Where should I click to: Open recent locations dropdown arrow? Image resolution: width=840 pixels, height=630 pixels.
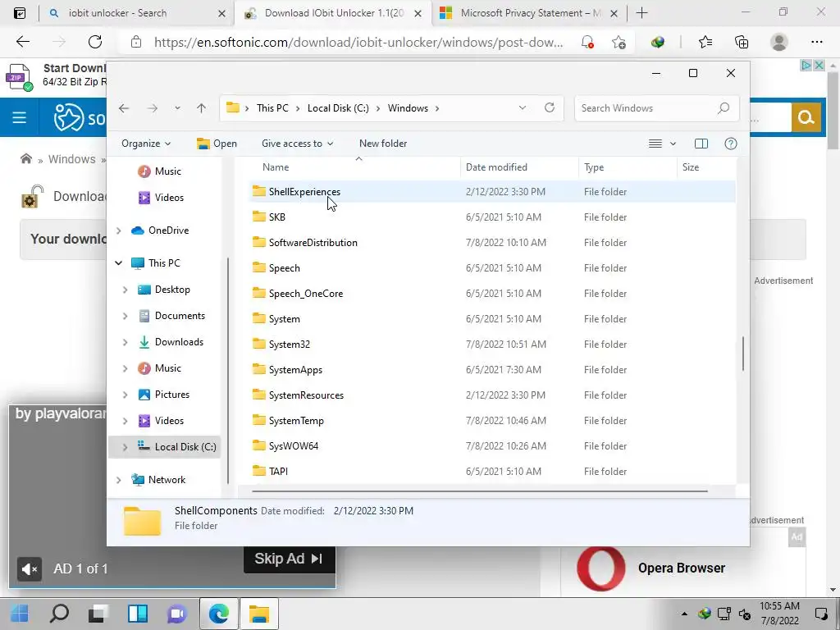(177, 108)
